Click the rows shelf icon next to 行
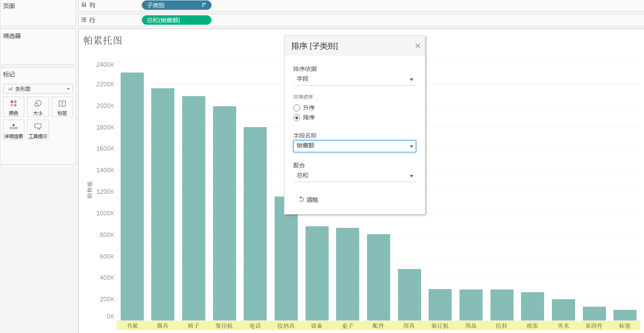The height and width of the screenshot is (333, 644). (x=84, y=20)
